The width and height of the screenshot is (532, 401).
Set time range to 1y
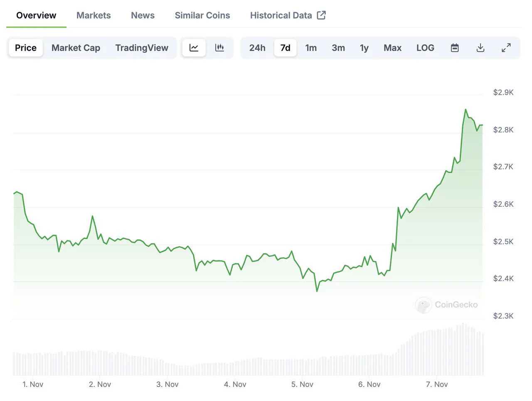(x=364, y=48)
